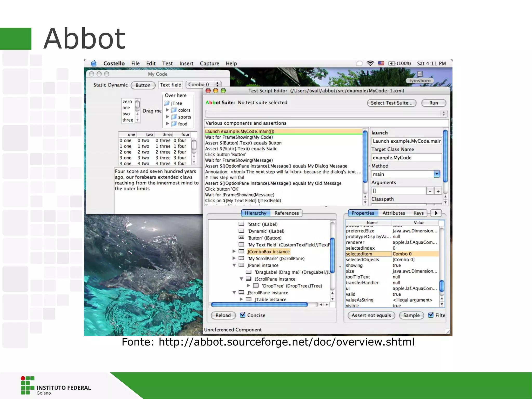Click the 'DropTree' component icon

pyautogui.click(x=256, y=285)
